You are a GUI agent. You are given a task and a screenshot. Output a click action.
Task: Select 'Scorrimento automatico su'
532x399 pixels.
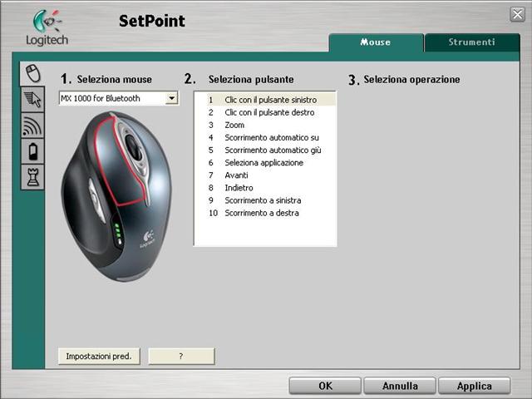click(x=272, y=137)
